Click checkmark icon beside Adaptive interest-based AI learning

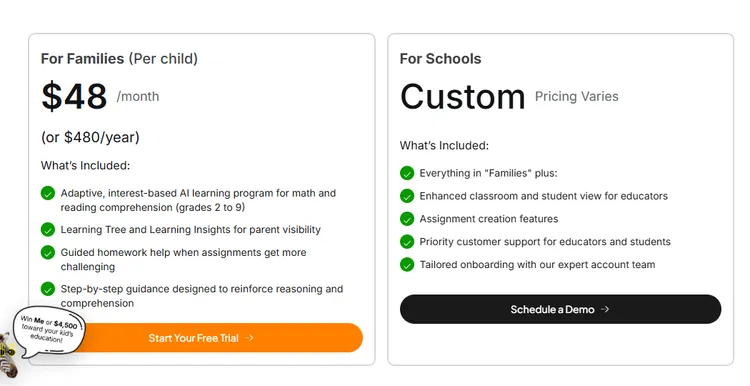(x=48, y=193)
